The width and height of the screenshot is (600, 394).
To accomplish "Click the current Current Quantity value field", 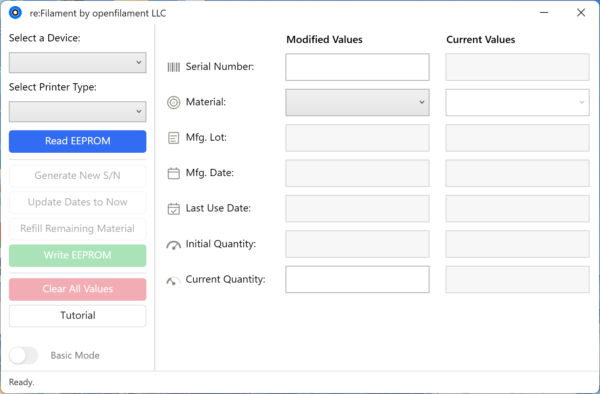I will click(517, 280).
